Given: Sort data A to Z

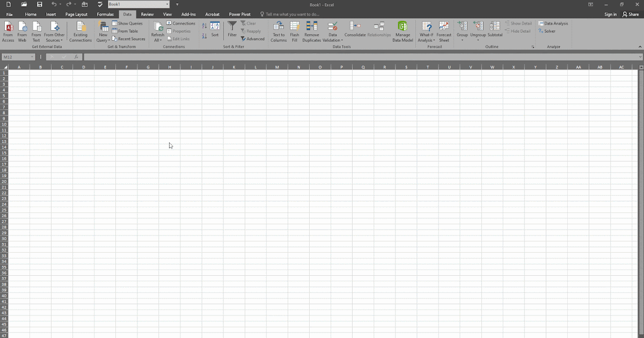Looking at the screenshot, I should tap(204, 26).
